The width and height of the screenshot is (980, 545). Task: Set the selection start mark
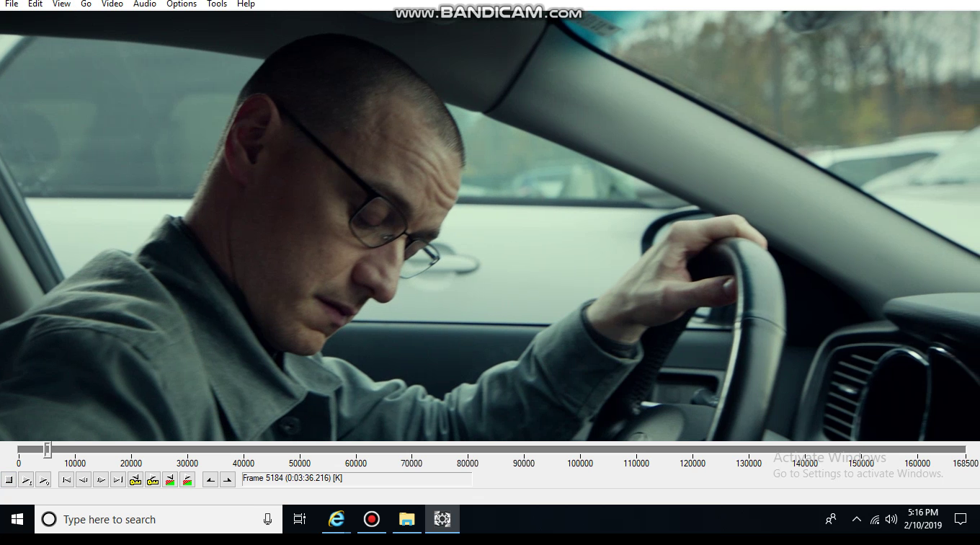point(210,480)
